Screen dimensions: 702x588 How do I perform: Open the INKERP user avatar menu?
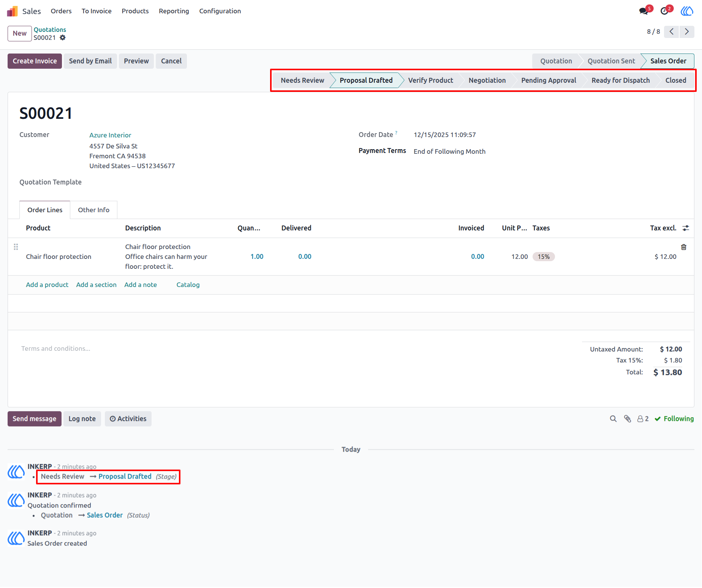(x=687, y=11)
